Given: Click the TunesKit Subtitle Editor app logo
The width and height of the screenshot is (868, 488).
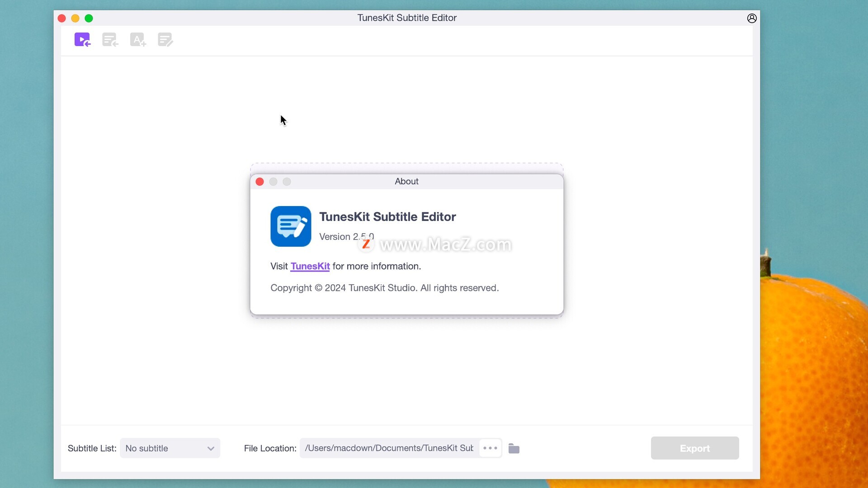Looking at the screenshot, I should click(x=291, y=226).
